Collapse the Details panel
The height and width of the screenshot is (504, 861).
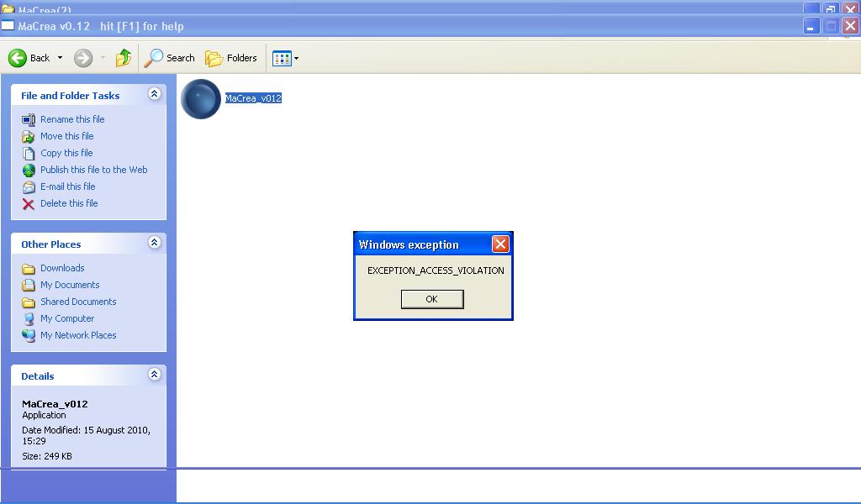(x=155, y=375)
